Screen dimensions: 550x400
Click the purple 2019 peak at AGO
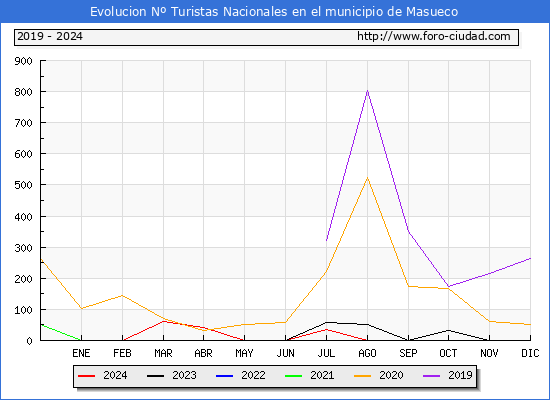tap(367, 91)
